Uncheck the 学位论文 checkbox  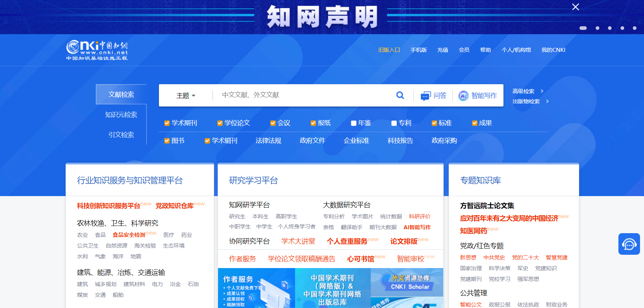pyautogui.click(x=220, y=123)
